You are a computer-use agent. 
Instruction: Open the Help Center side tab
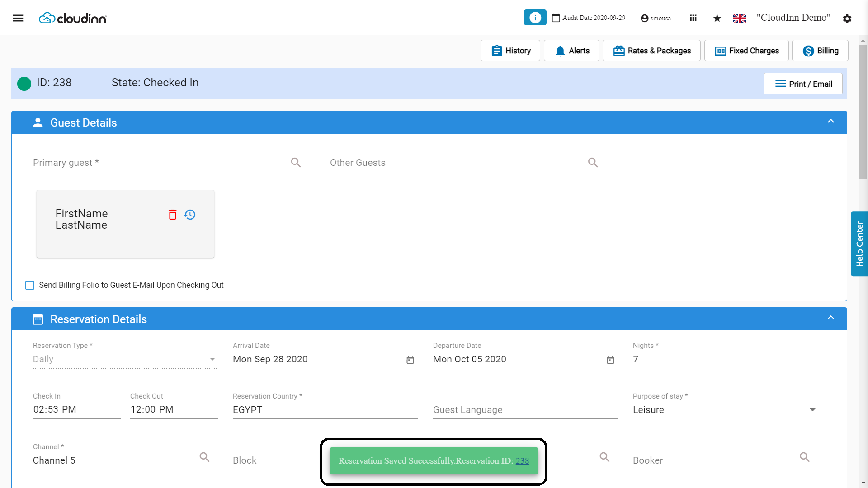click(x=859, y=244)
